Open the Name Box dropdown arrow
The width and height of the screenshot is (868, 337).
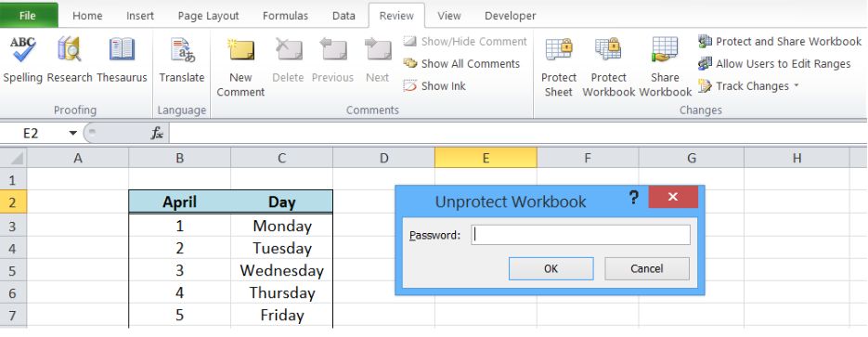click(x=73, y=134)
